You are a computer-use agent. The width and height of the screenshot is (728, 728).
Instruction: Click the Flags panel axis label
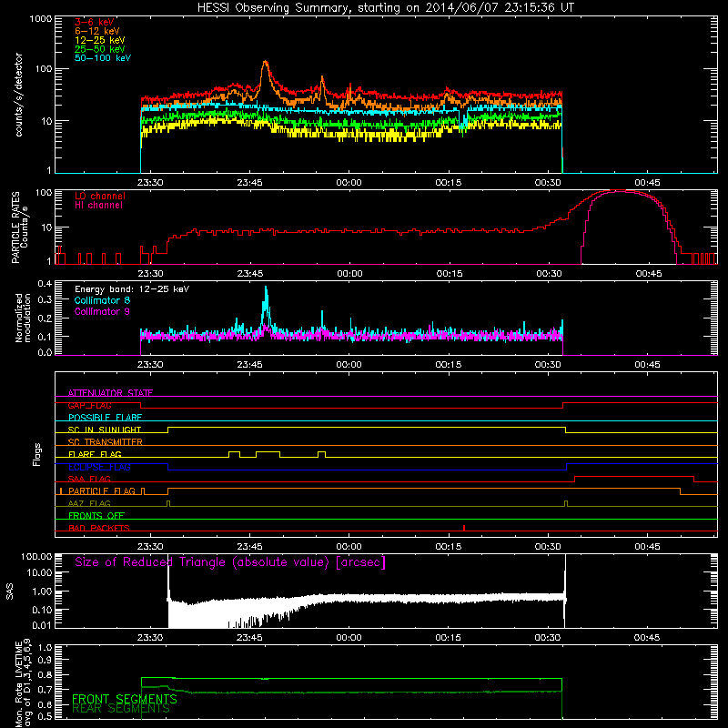pyautogui.click(x=37, y=454)
